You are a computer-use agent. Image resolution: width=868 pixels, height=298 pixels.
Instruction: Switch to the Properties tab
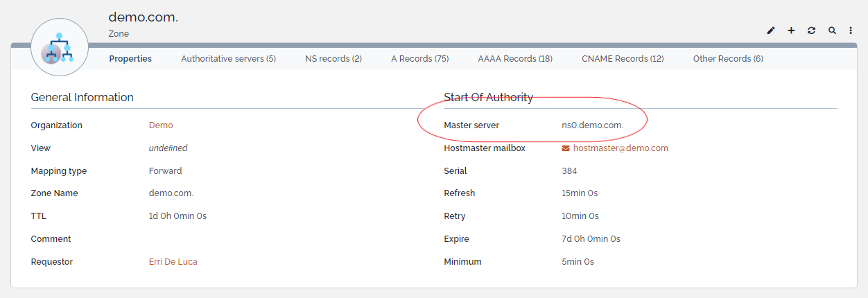(x=130, y=59)
